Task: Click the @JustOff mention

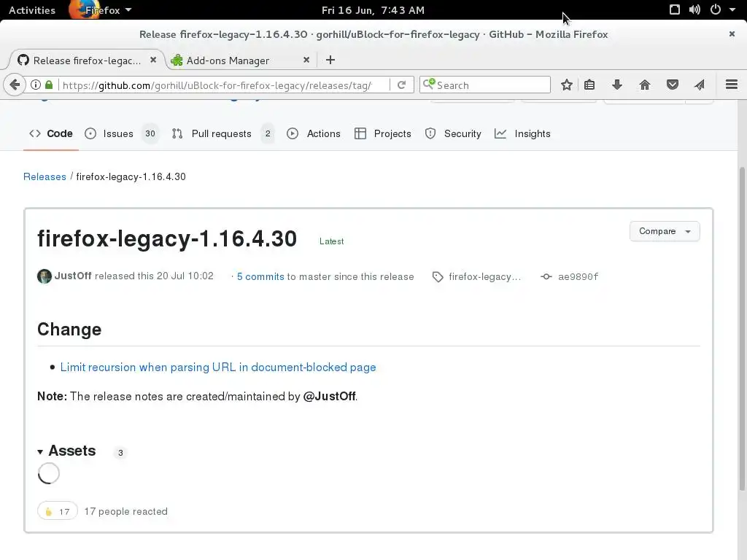Action: [x=329, y=396]
